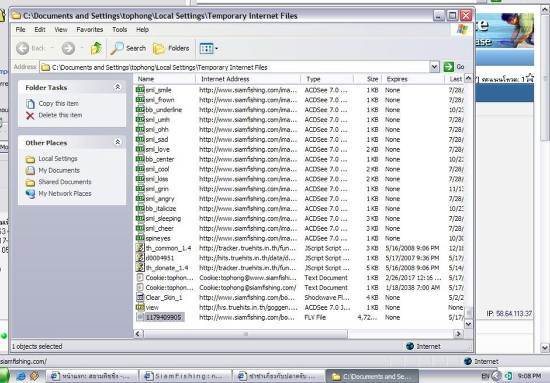Show the Folders tree pane

[x=172, y=48]
